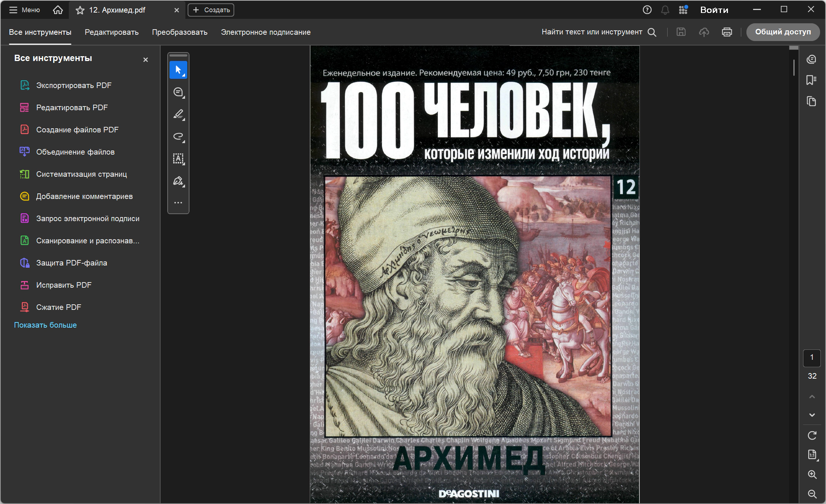Viewport: 826px width, 504px height.
Task: Open the Все инструменты tab
Action: pos(40,32)
